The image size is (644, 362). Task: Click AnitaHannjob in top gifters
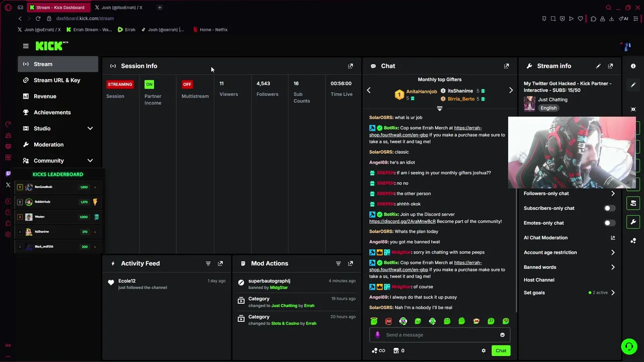coord(422,92)
